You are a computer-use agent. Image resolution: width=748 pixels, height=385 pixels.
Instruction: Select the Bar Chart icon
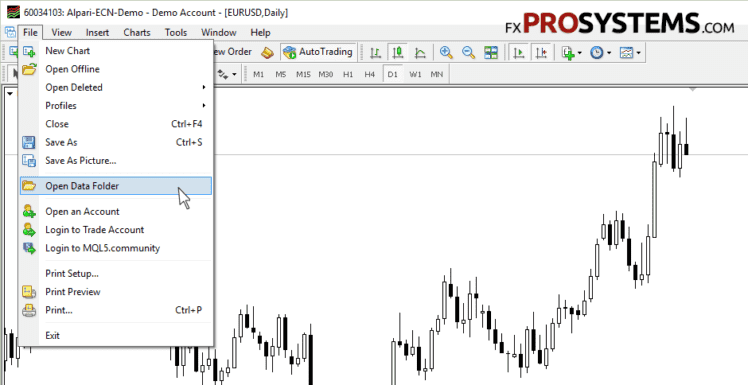tap(375, 52)
